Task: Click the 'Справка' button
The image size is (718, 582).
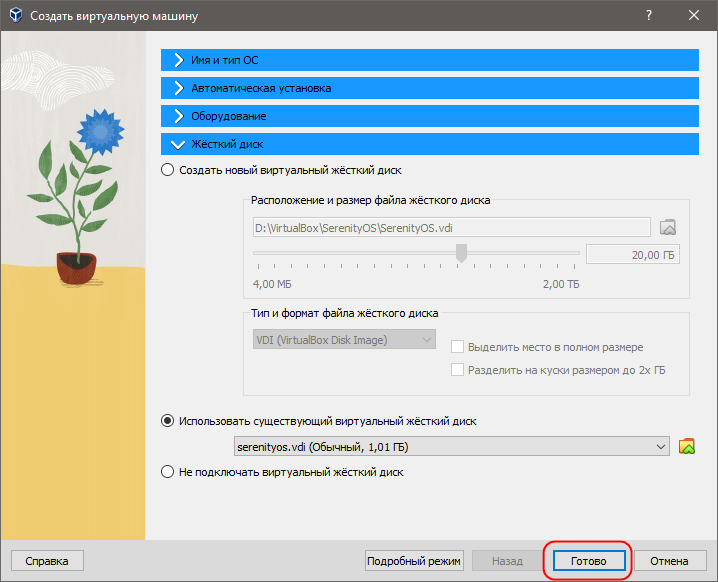Action: (x=47, y=561)
